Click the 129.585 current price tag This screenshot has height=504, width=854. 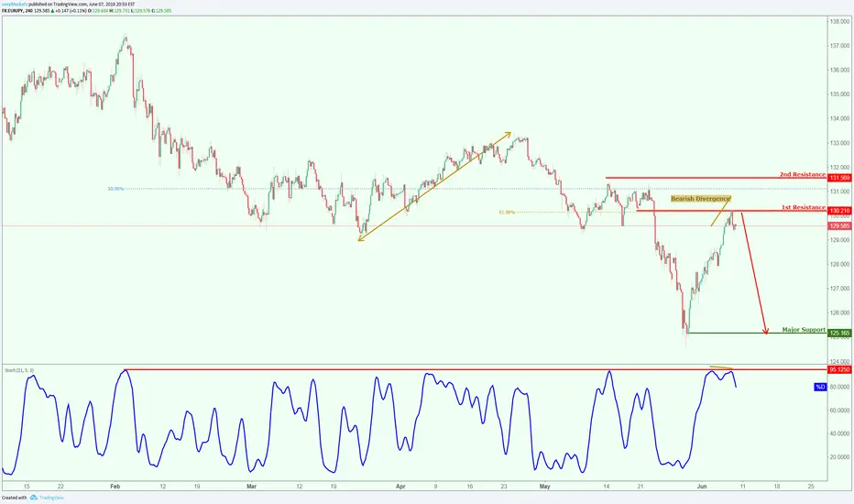838,225
